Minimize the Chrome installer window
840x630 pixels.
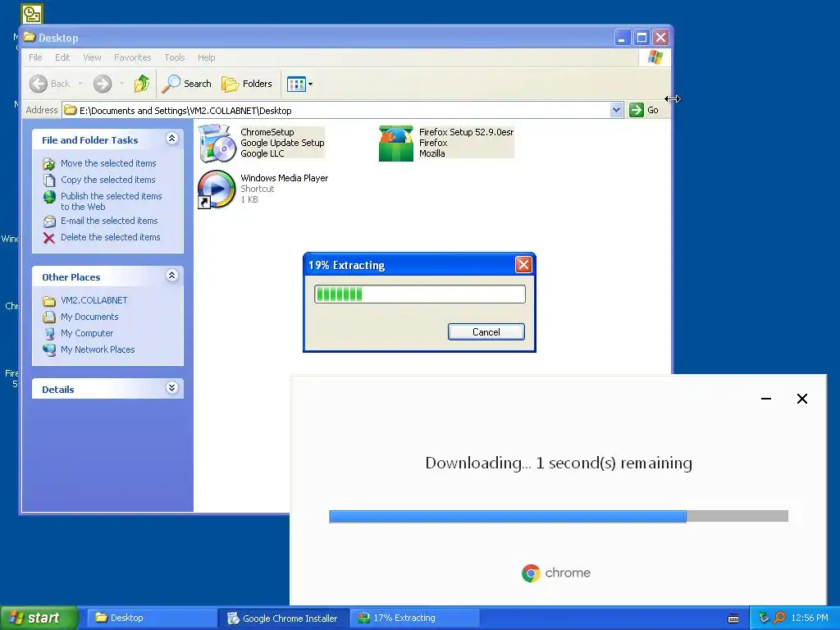click(x=766, y=399)
